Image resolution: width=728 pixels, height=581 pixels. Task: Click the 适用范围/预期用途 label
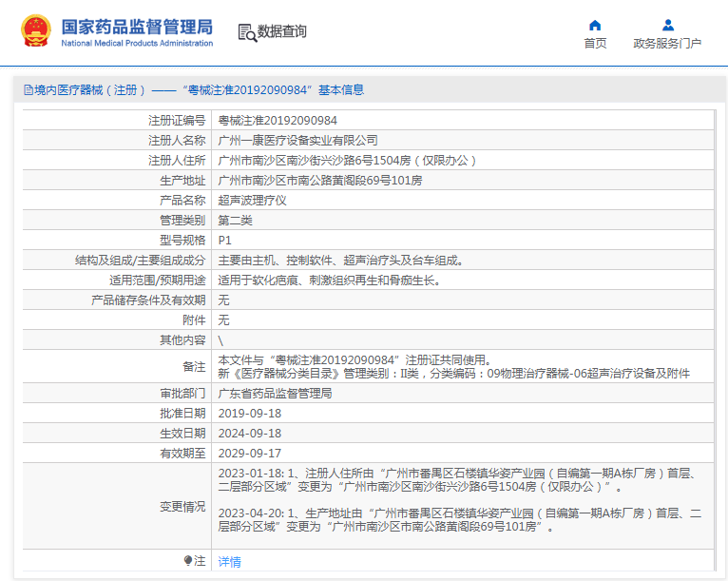pos(158,281)
